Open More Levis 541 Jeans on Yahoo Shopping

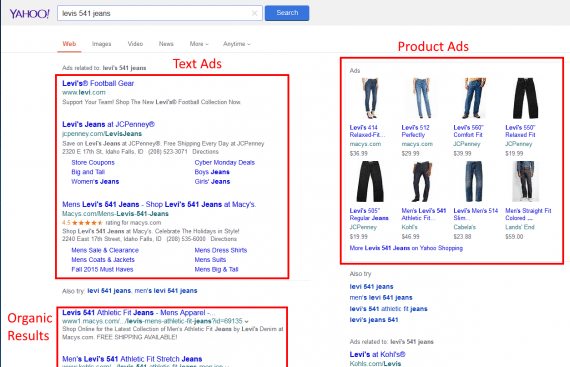point(406,248)
